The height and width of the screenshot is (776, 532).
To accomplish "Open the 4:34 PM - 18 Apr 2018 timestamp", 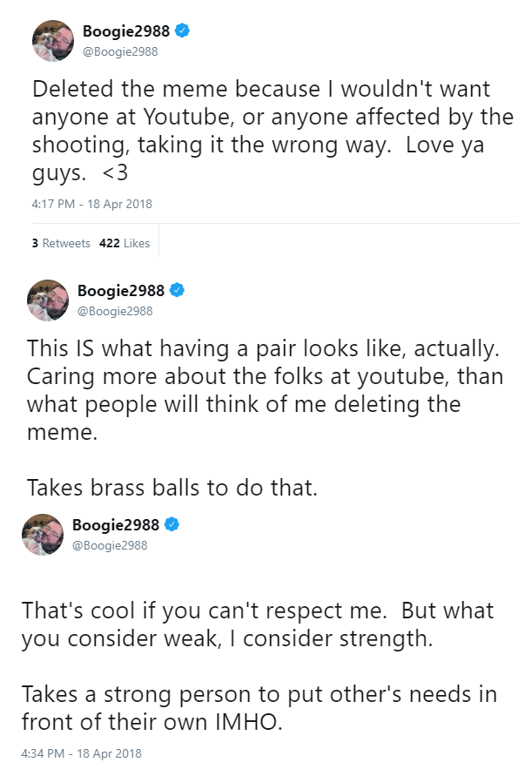I will (x=82, y=753).
